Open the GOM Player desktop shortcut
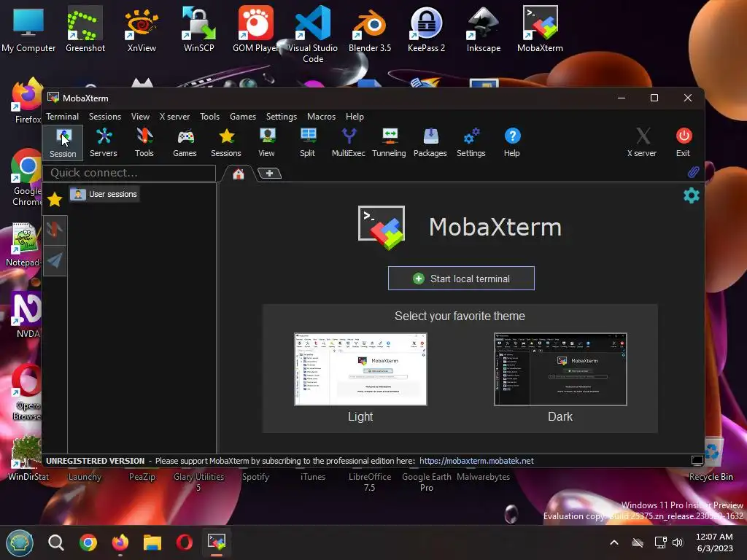The width and height of the screenshot is (747, 560). [256, 29]
